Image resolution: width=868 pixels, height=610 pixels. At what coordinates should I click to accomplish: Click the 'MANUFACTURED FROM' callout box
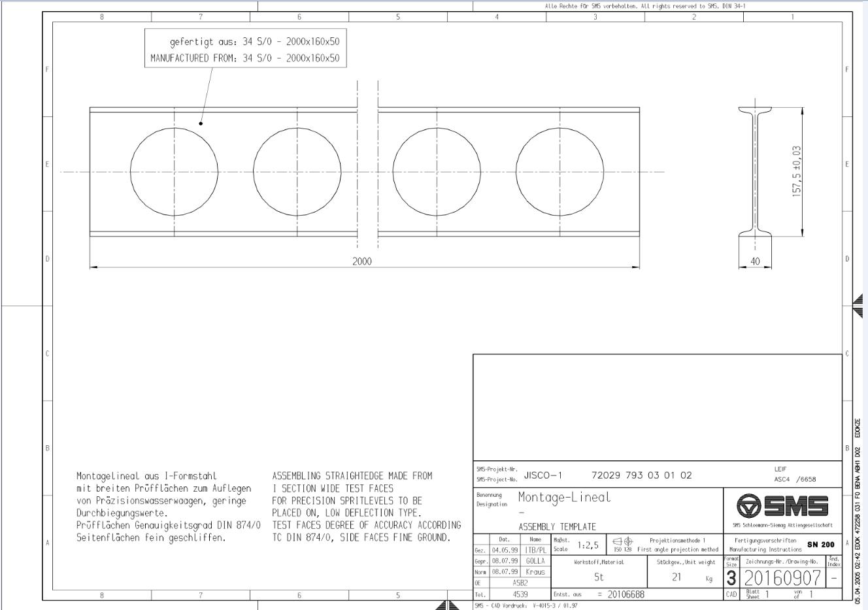tap(245, 50)
